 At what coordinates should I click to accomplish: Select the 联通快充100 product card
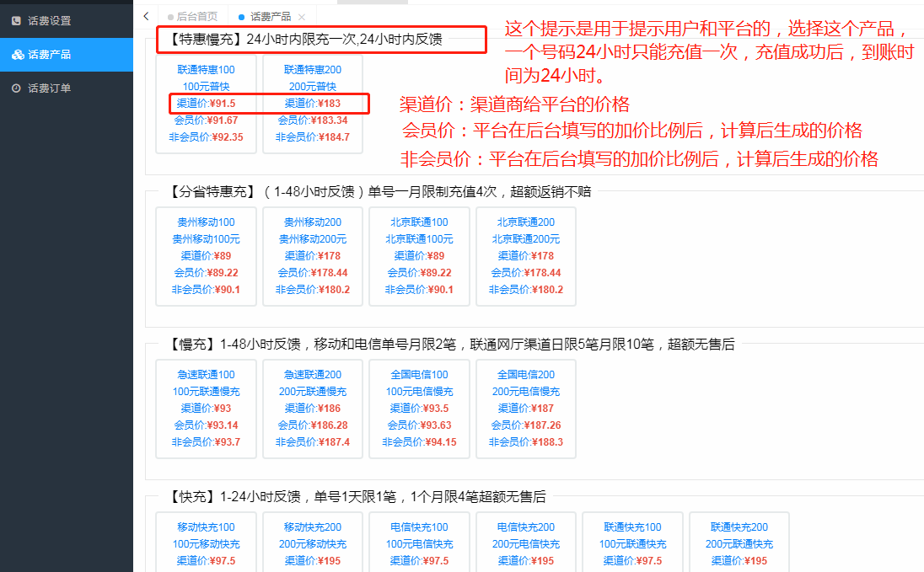[x=632, y=542]
